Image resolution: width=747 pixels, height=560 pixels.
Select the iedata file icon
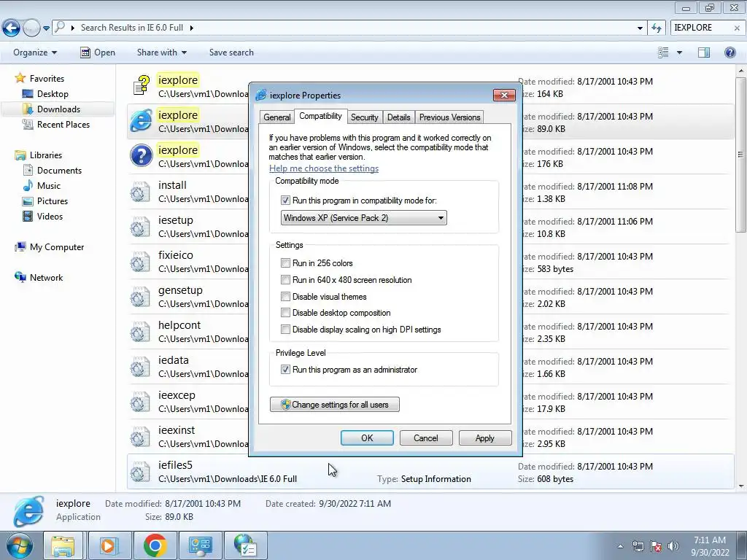(140, 367)
